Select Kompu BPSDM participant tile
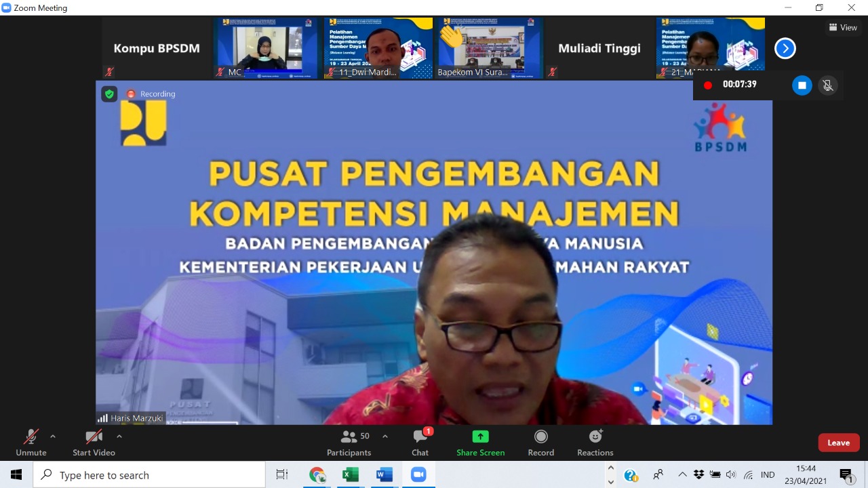This screenshot has height=488, width=868. (157, 48)
